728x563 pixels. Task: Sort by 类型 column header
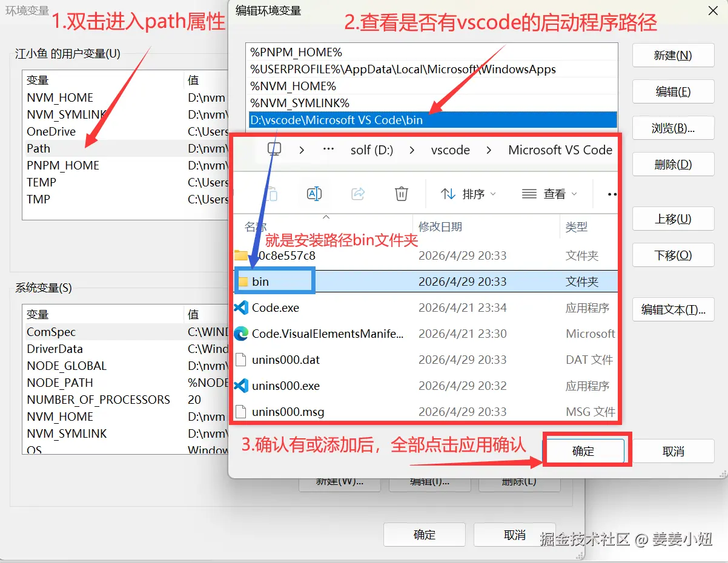[577, 226]
